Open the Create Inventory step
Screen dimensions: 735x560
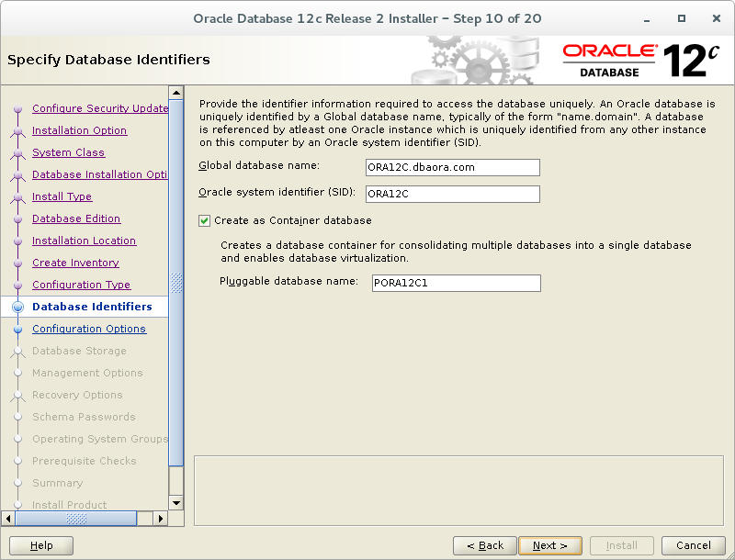(x=75, y=263)
